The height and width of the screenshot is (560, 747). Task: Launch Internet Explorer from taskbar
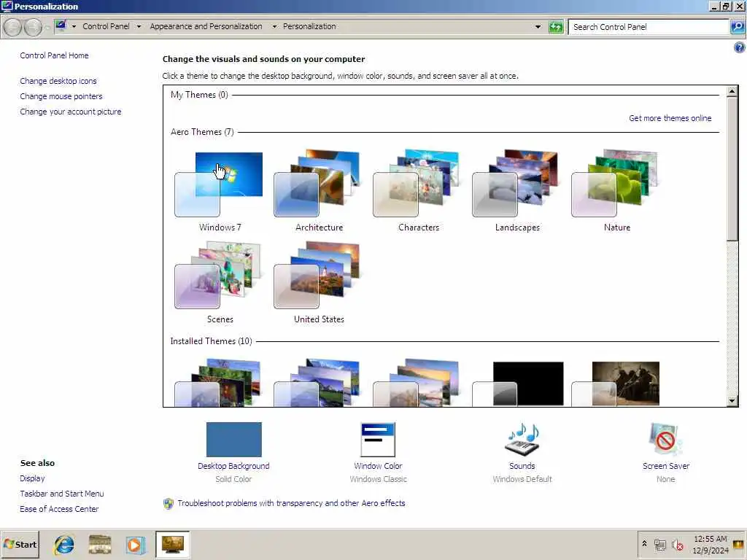[64, 544]
